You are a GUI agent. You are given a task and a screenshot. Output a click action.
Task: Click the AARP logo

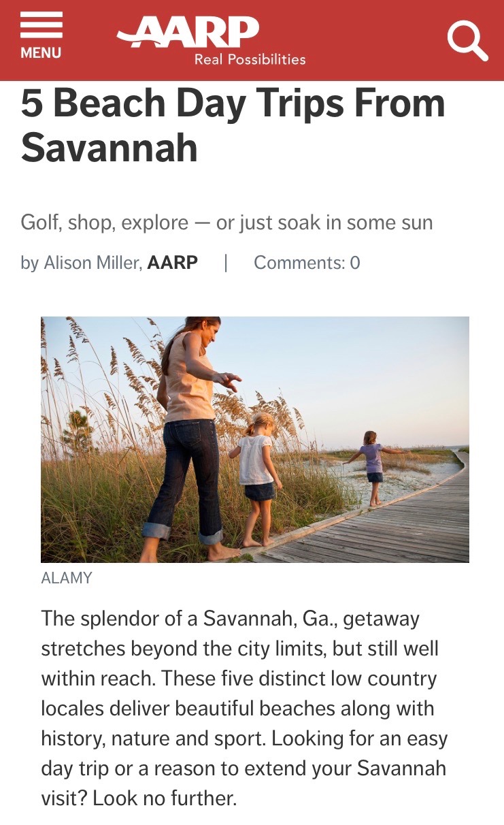point(188,33)
